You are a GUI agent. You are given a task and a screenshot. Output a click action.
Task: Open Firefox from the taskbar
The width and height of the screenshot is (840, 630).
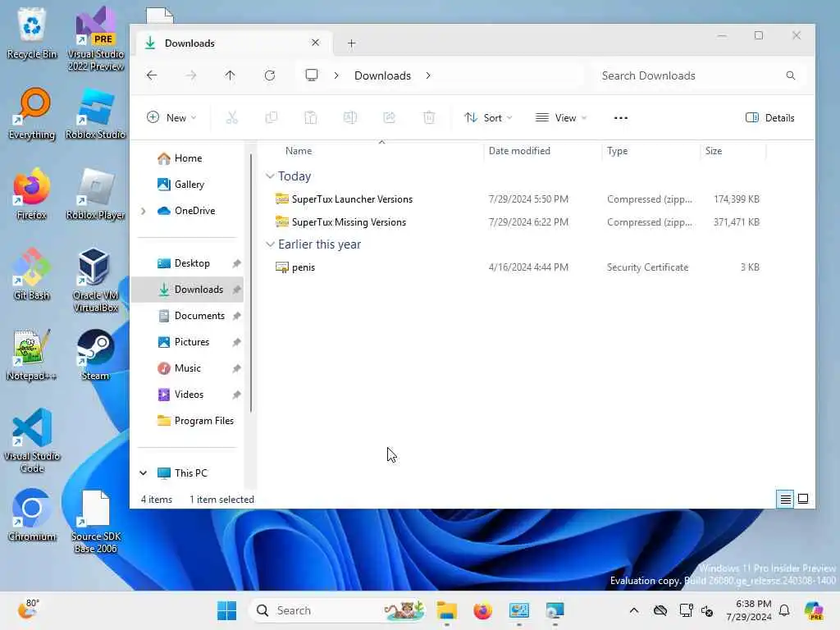[x=482, y=610]
